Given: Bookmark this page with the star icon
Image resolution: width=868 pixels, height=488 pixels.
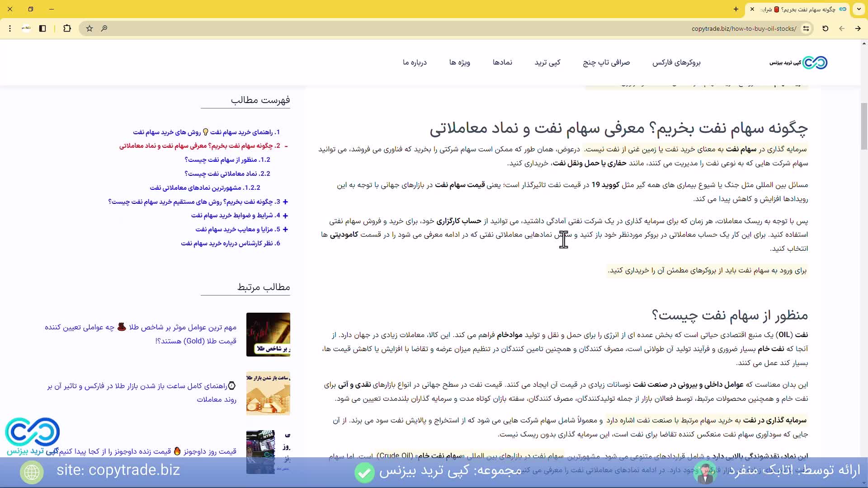Looking at the screenshot, I should 89,28.
